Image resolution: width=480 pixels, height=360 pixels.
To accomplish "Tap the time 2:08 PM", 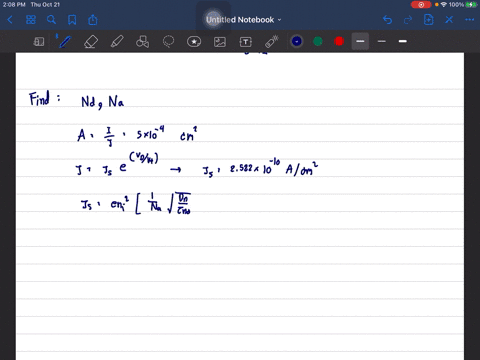I will (14, 5).
